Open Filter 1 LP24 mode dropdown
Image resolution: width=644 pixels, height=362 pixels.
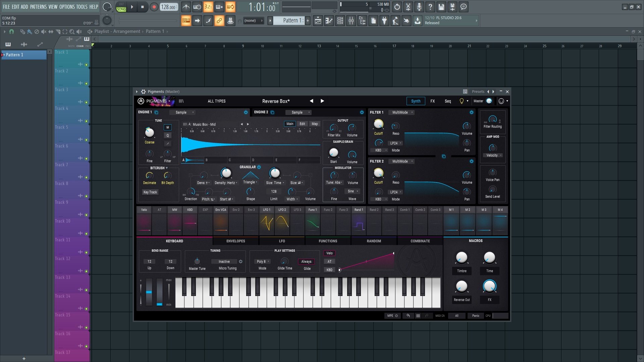[x=395, y=143]
